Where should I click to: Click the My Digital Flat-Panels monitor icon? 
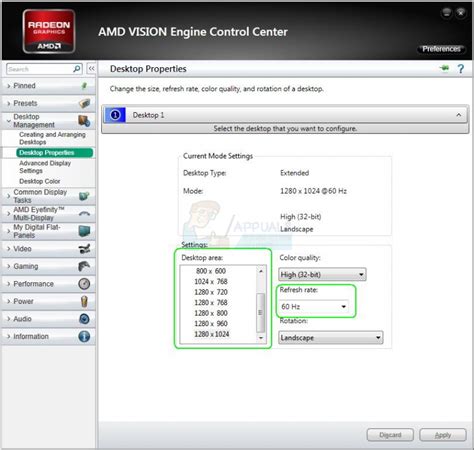coord(84,231)
